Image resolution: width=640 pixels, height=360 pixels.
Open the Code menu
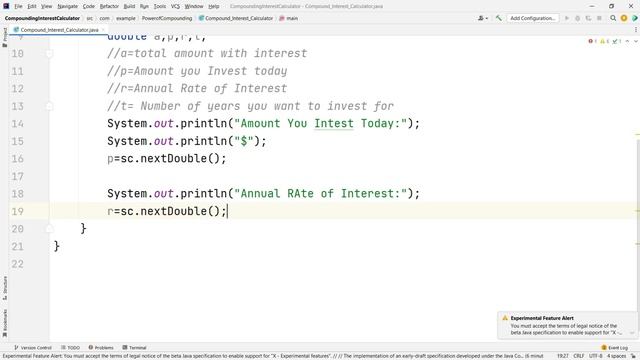[x=89, y=6]
